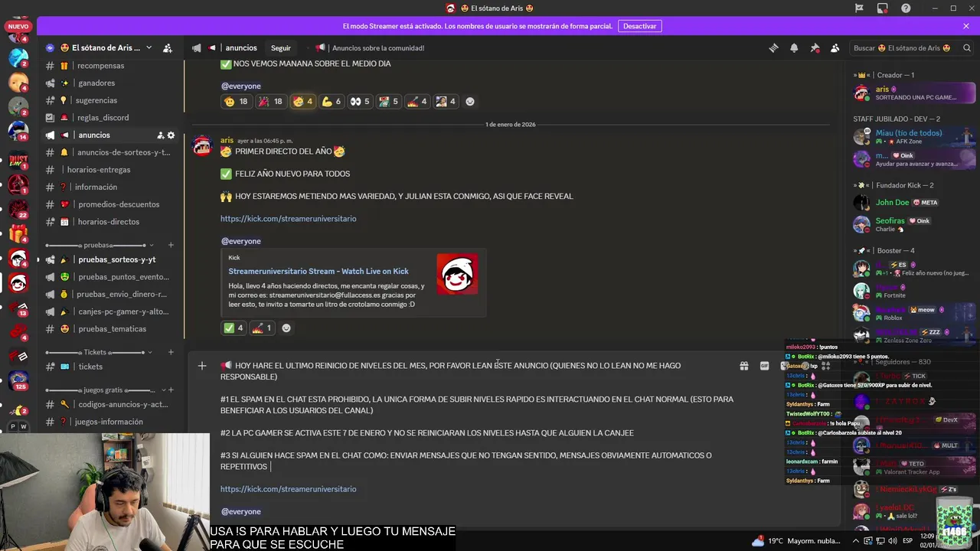Screen dimensions: 980x551
Task: Open the Kick stream thumbnail logo
Action: click(x=457, y=274)
